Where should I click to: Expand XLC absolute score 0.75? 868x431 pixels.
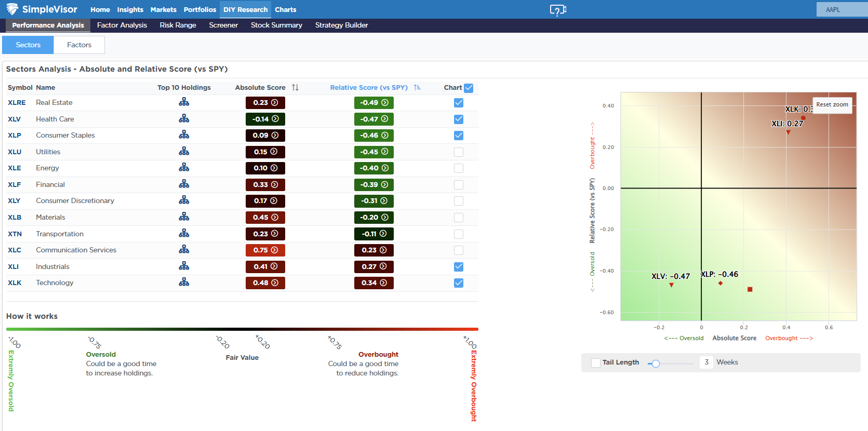pos(265,250)
